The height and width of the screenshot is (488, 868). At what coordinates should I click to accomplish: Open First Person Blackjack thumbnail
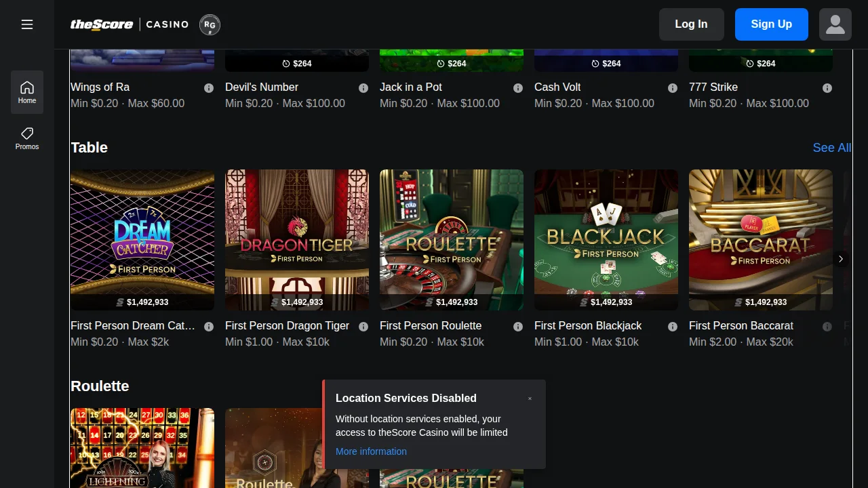coord(606,240)
